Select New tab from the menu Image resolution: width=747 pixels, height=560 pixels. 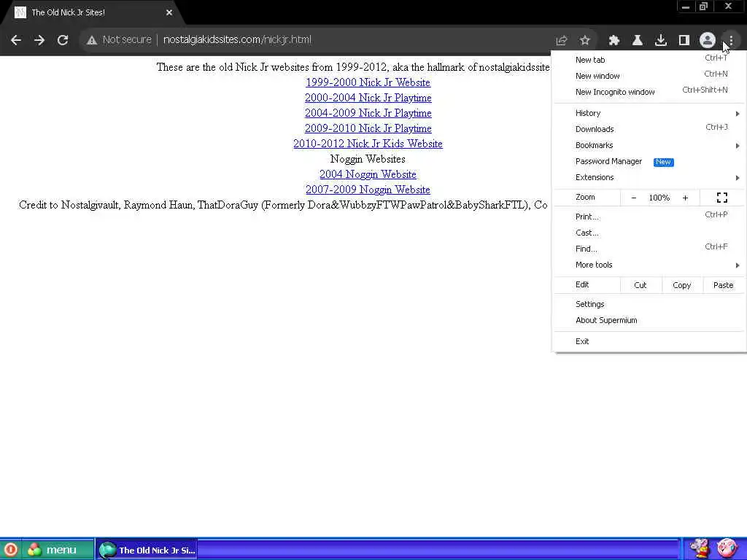pyautogui.click(x=649, y=60)
